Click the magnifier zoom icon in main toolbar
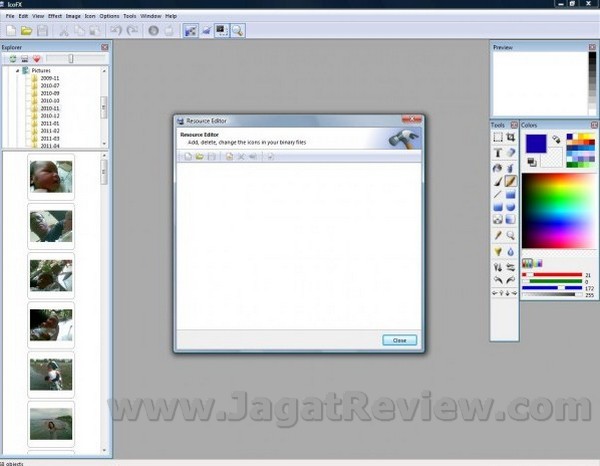This screenshot has height=466, width=600. tap(238, 32)
